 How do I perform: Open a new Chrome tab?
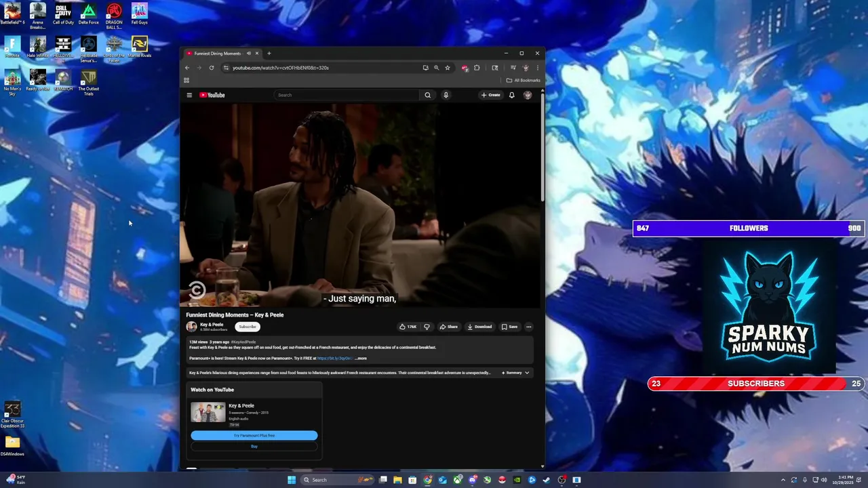click(x=269, y=54)
